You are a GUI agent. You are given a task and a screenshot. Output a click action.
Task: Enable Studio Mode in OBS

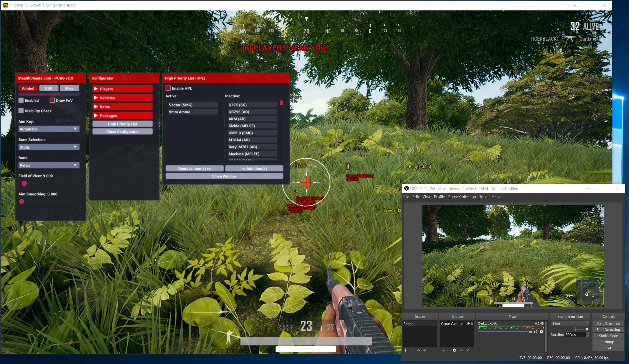click(x=608, y=336)
